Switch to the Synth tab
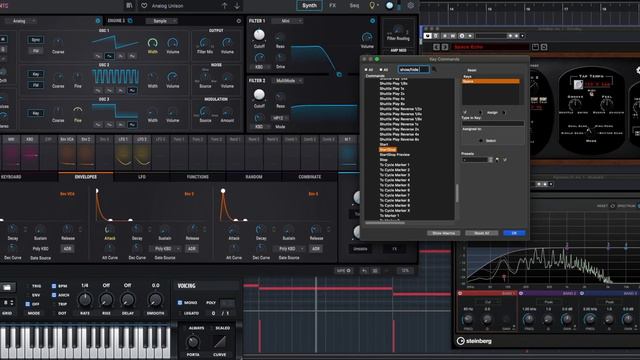Image resolution: width=640 pixels, height=360 pixels. pos(309,6)
